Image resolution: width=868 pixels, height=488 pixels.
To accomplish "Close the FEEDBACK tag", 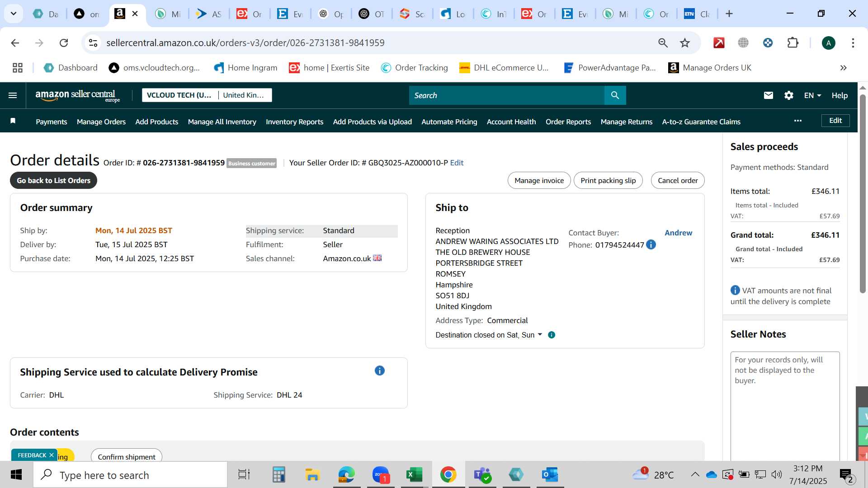I will tap(52, 455).
